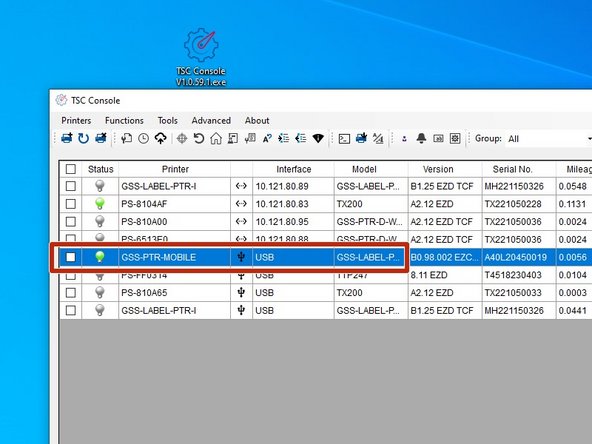Click the printer with pen icon after terminal

pos(361,138)
